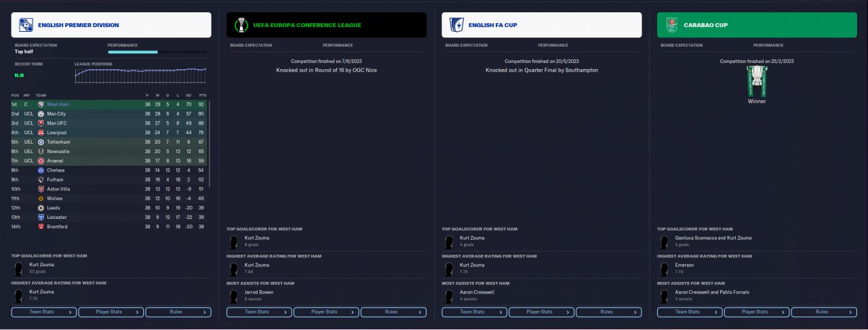Open Rules for Europa Conference League
Screen dimensions: 868x330
[x=393, y=312]
